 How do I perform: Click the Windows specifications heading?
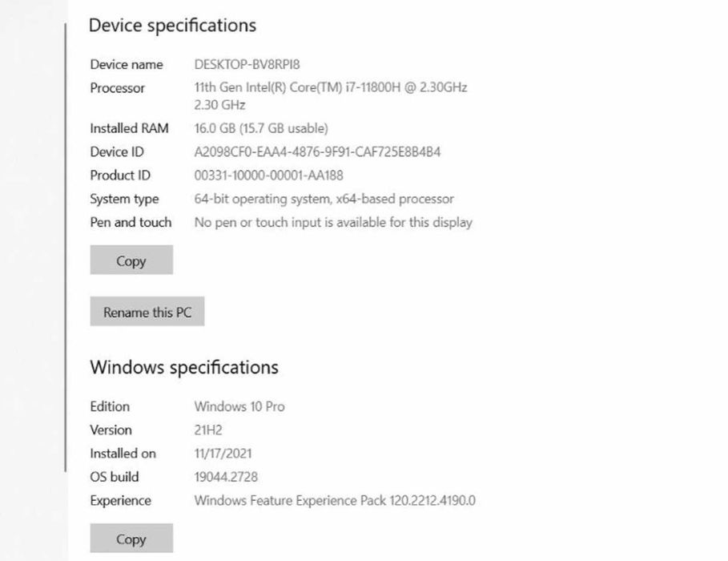[x=184, y=368]
